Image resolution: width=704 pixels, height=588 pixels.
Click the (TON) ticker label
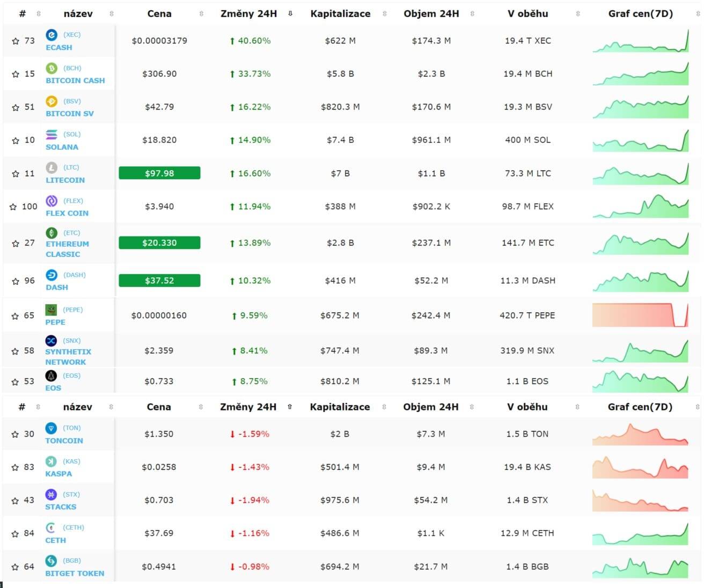(x=72, y=428)
